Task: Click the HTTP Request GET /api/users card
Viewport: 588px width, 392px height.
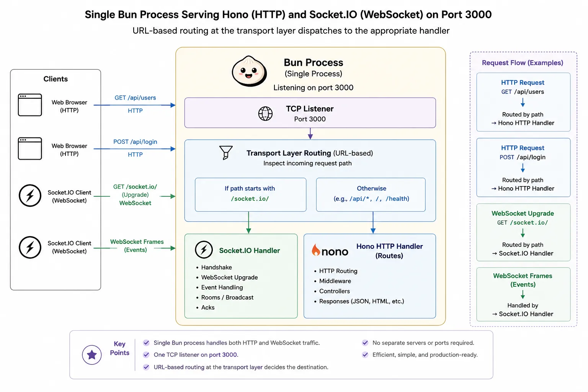Action: pos(523,102)
